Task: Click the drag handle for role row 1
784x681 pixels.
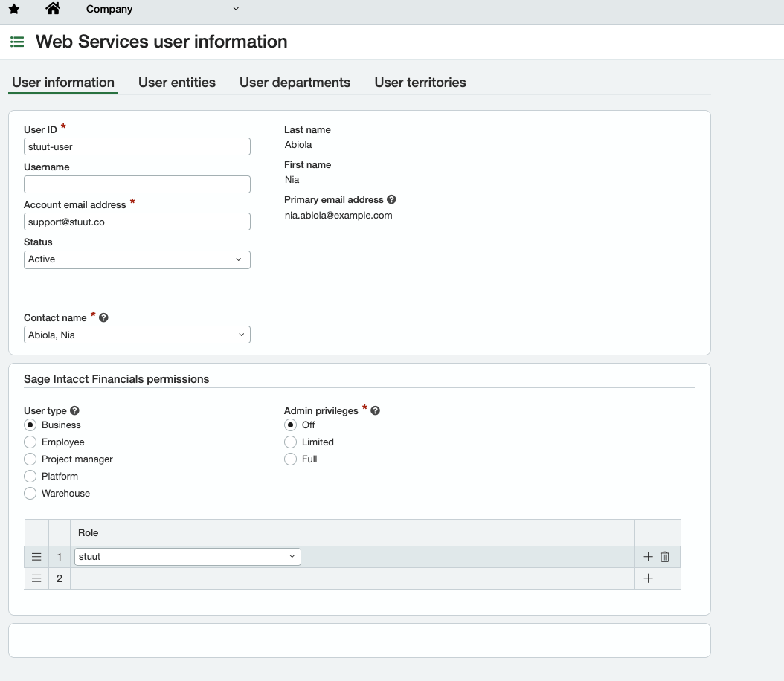Action: click(36, 557)
